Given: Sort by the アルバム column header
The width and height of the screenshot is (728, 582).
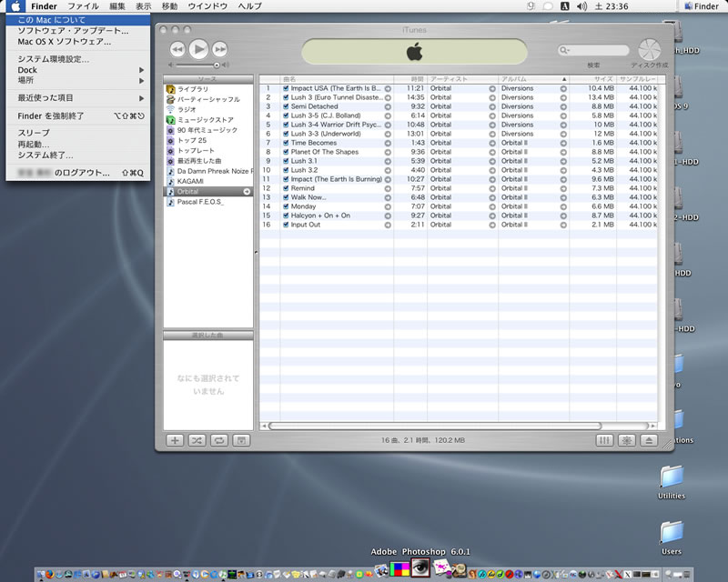Looking at the screenshot, I should pyautogui.click(x=533, y=79).
